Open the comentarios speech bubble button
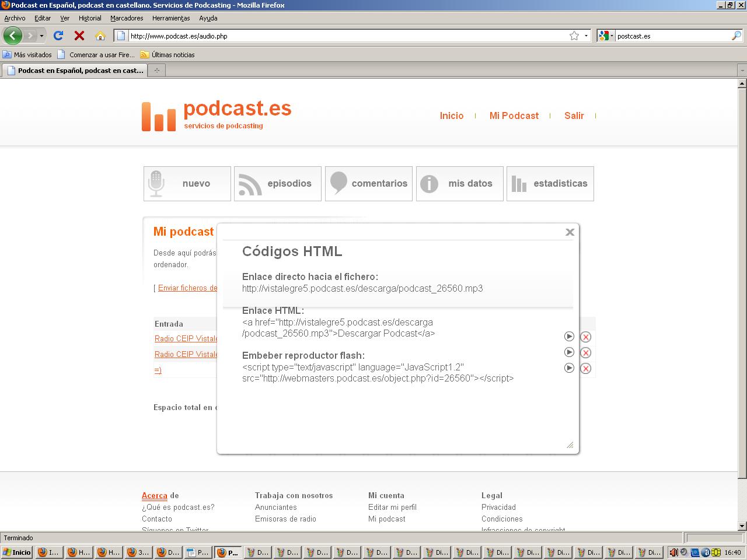Viewport: 747px width, 560px height. (369, 184)
